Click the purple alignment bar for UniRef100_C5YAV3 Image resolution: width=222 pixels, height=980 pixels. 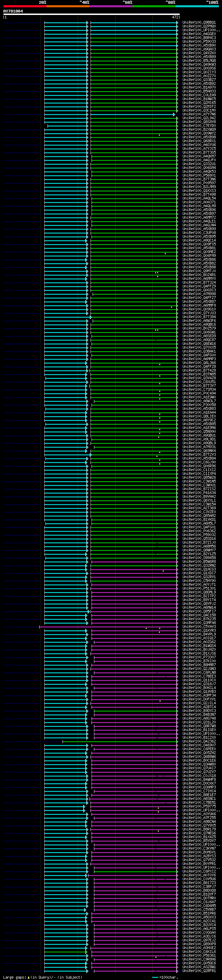point(109,627)
